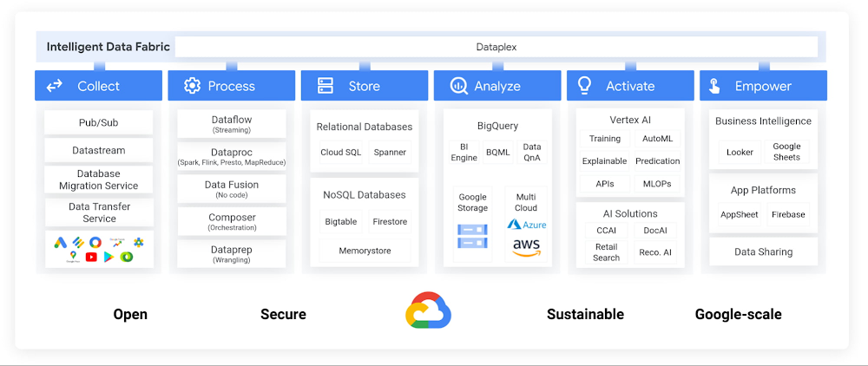Click the Google Maps pin icon

pos(73,256)
